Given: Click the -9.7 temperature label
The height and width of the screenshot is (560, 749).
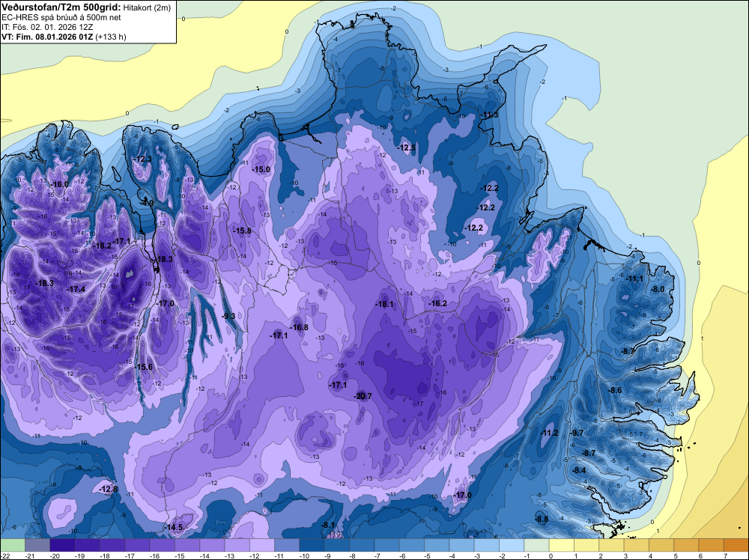Looking at the screenshot, I should 577,433.
